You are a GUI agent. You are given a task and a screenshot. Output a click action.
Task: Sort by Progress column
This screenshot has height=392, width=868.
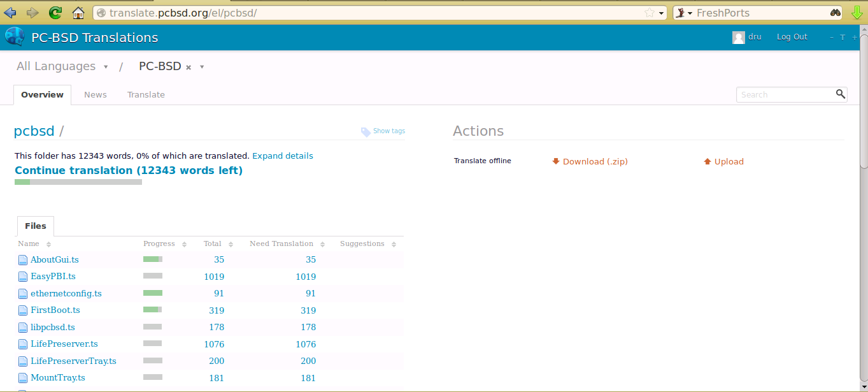click(164, 243)
